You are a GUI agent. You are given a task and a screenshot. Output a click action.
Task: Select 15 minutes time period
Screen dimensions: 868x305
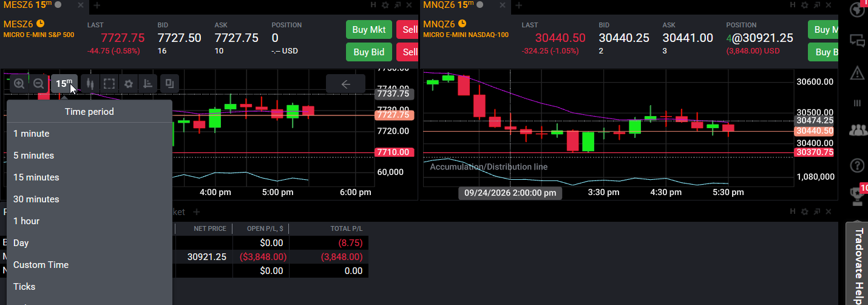click(x=89, y=177)
